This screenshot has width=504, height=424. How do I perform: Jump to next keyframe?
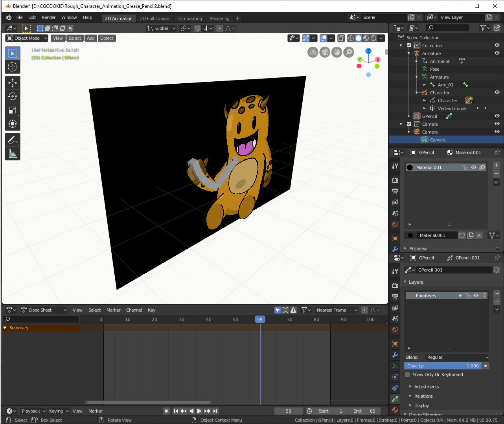tap(207, 411)
